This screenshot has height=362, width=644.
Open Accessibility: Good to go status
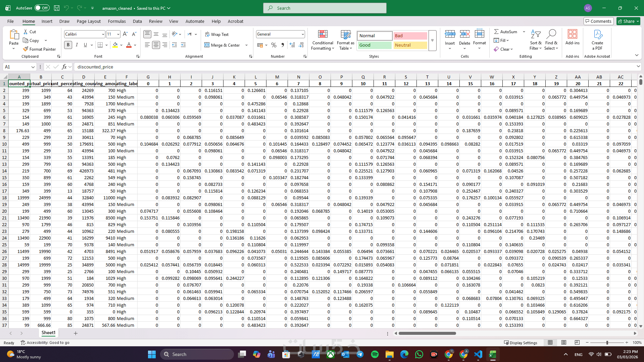tap(45, 343)
